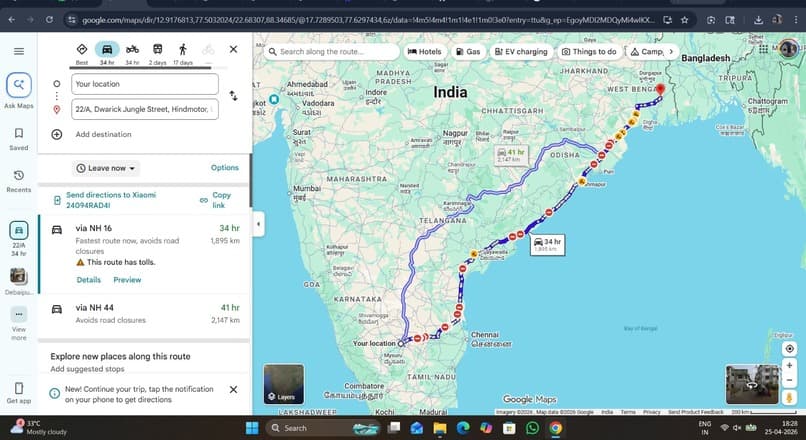Search along the route field
Viewport: 806px width, 440px height.
point(332,51)
